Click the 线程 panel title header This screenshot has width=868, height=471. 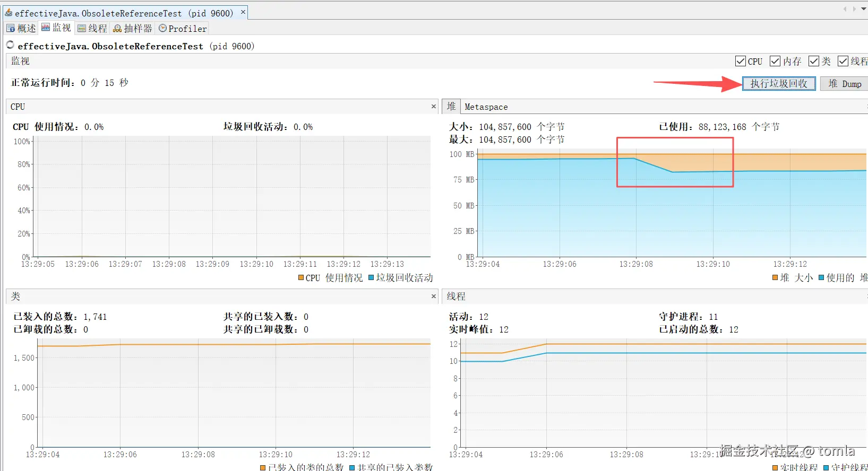[456, 296]
